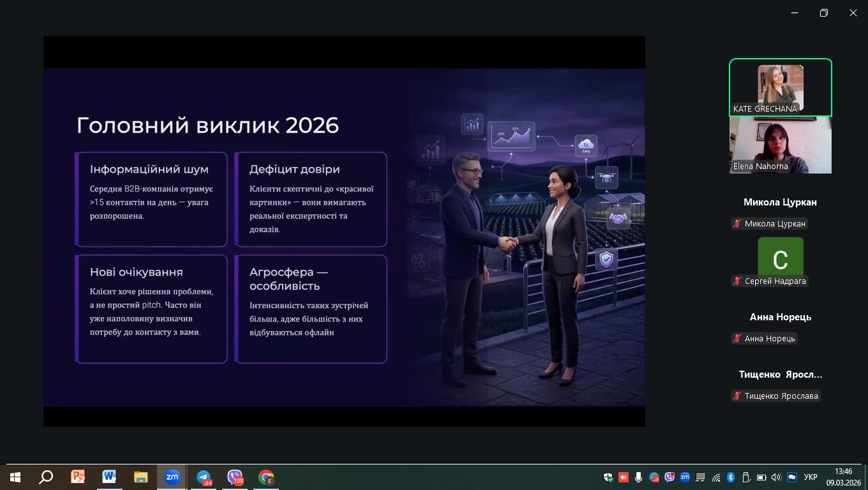
Task: Switch to Zoom via its taskbar icon
Action: (172, 477)
